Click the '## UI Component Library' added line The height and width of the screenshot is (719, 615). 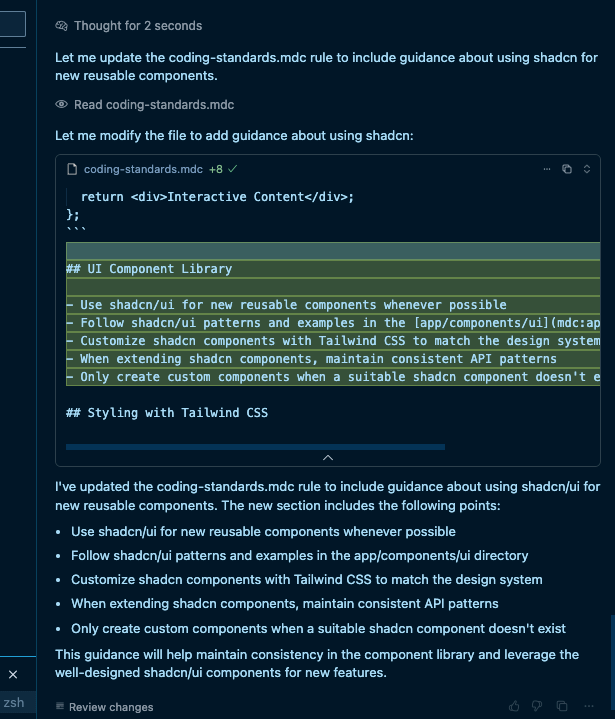click(x=333, y=269)
